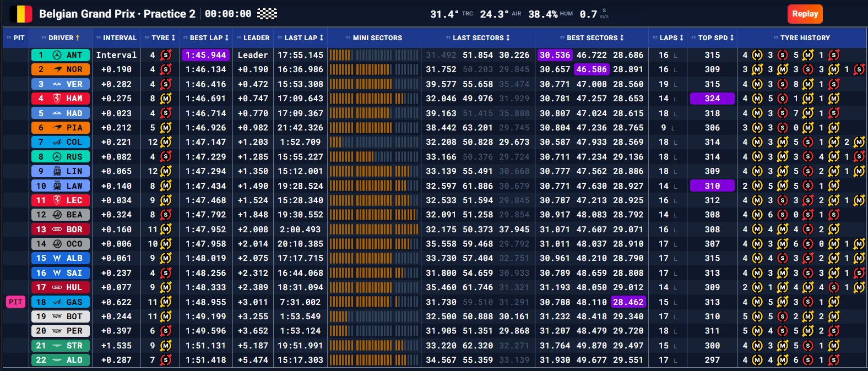The width and height of the screenshot is (868, 371).
Task: Click the LEADER column header
Action: tap(253, 38)
